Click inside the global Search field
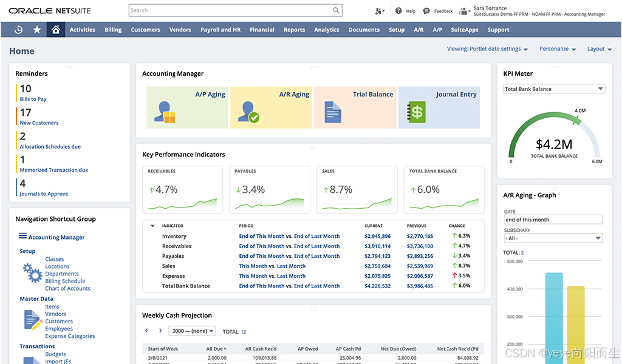 click(236, 10)
